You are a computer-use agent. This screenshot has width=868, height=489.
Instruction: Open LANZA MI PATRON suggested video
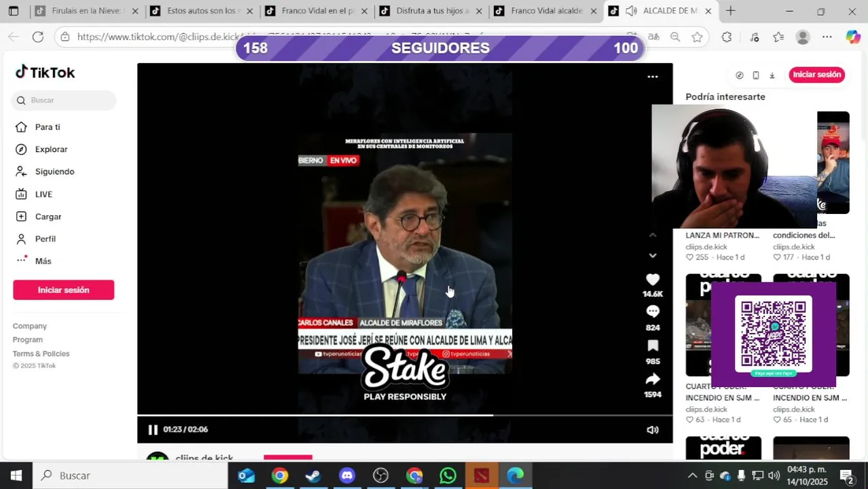click(723, 236)
